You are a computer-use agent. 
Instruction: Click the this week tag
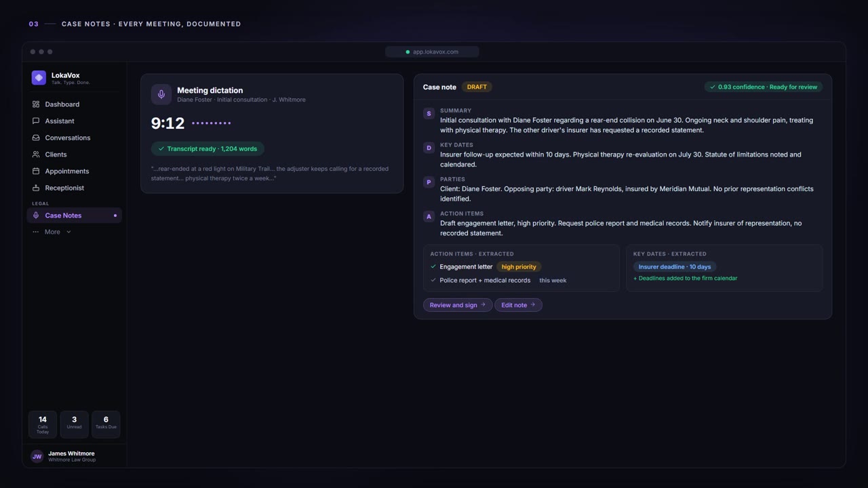pyautogui.click(x=553, y=280)
